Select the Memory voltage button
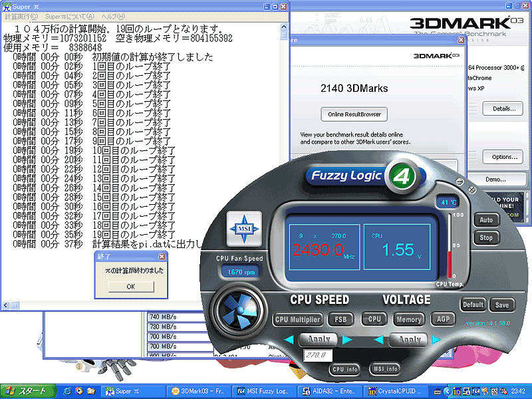Screen dimensions: 532x399 (409, 319)
